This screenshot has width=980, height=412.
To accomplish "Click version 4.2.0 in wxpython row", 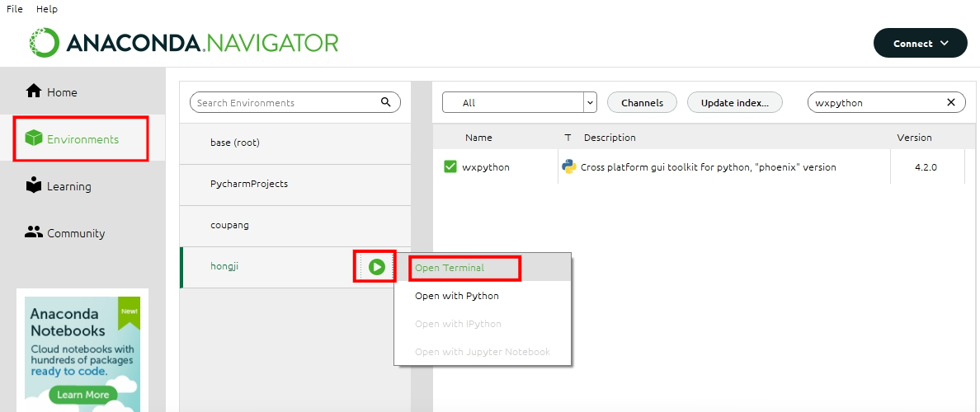I will (x=926, y=167).
